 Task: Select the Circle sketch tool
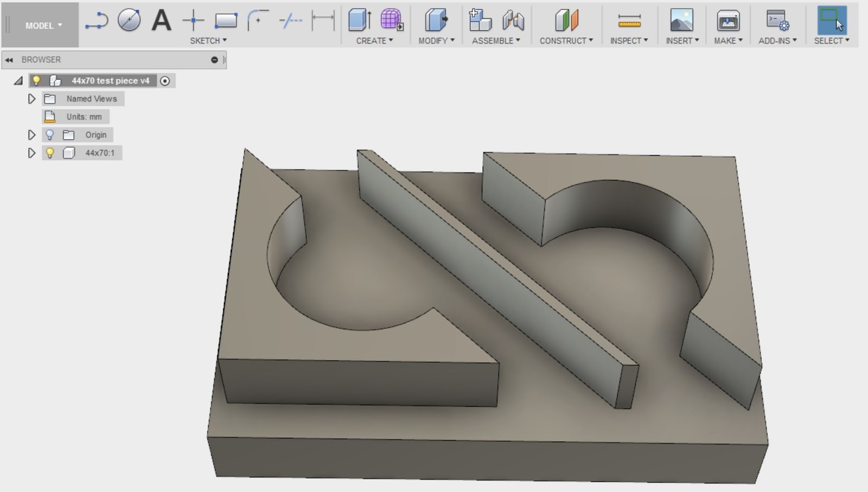pyautogui.click(x=129, y=20)
